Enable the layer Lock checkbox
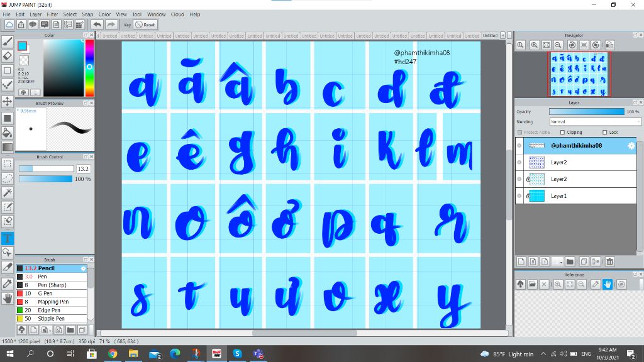644x362 pixels. click(604, 132)
